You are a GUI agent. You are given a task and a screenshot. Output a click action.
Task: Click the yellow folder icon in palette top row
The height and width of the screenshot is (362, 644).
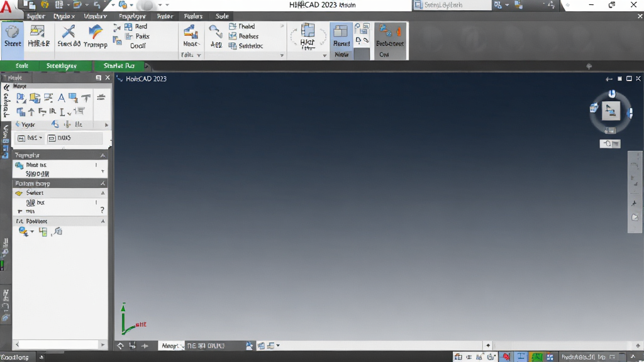pos(35,97)
